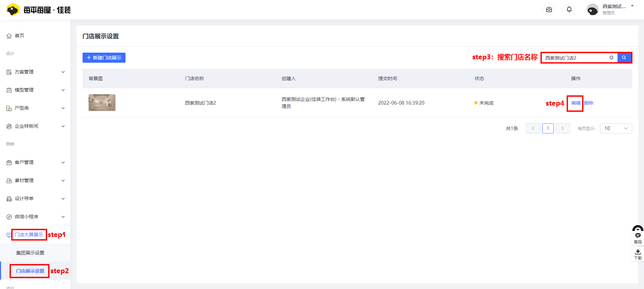This screenshot has height=289, width=644.
Task: Click the 设计带单 sidebar icon
Action: pyautogui.click(x=9, y=199)
